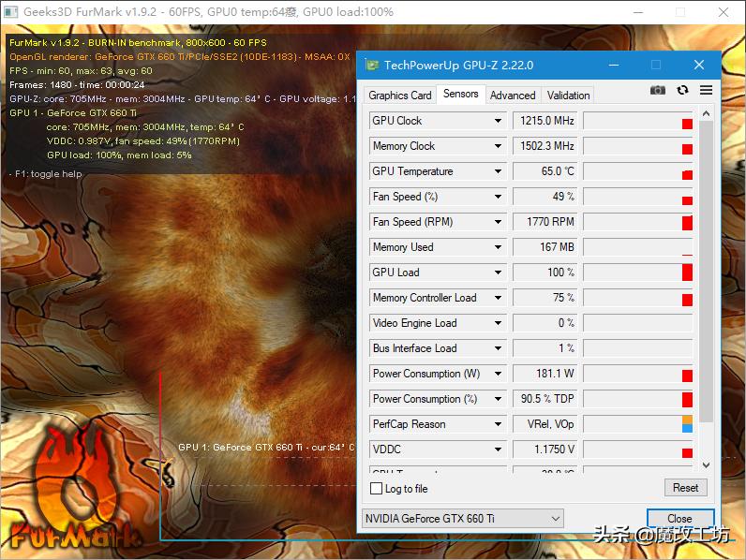
Task: Click the 1502.3 MHz Memory Clock value
Action: click(x=545, y=146)
